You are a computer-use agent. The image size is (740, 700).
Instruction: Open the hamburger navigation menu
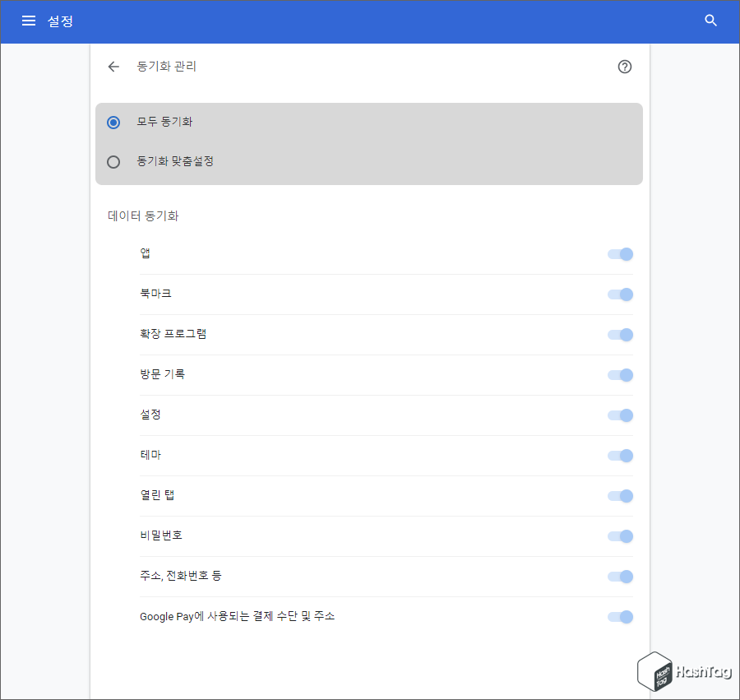[29, 21]
